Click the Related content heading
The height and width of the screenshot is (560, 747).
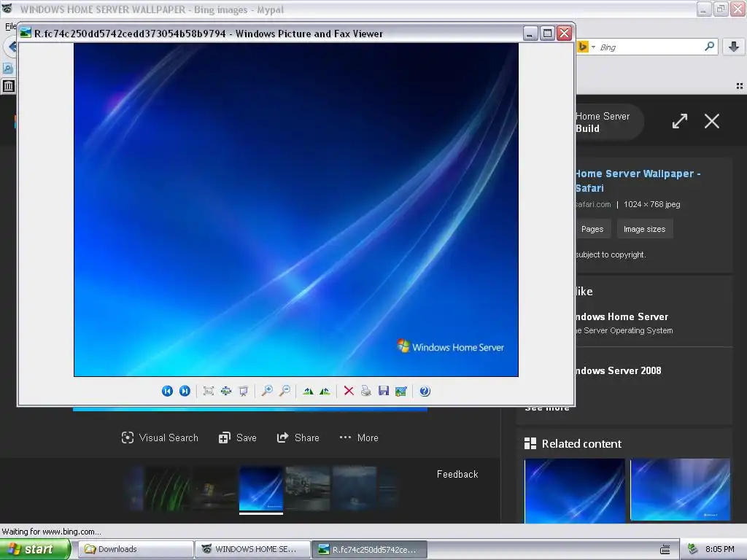click(581, 444)
